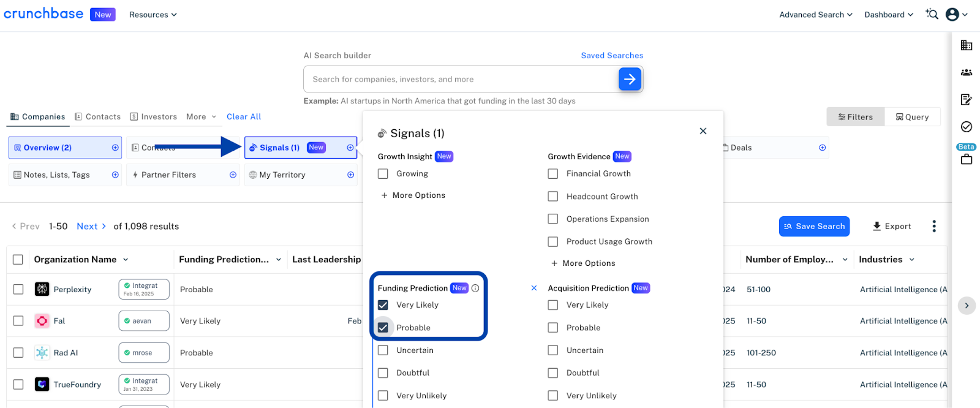Open the notes edit icon in right sidebar

click(967, 99)
